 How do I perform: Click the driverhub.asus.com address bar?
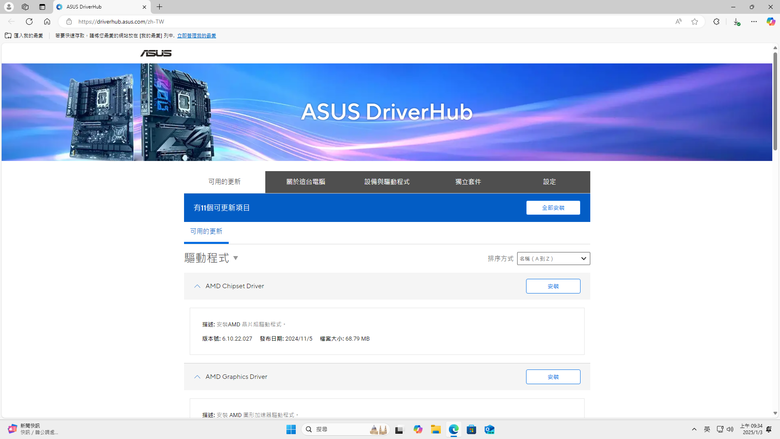point(368,21)
